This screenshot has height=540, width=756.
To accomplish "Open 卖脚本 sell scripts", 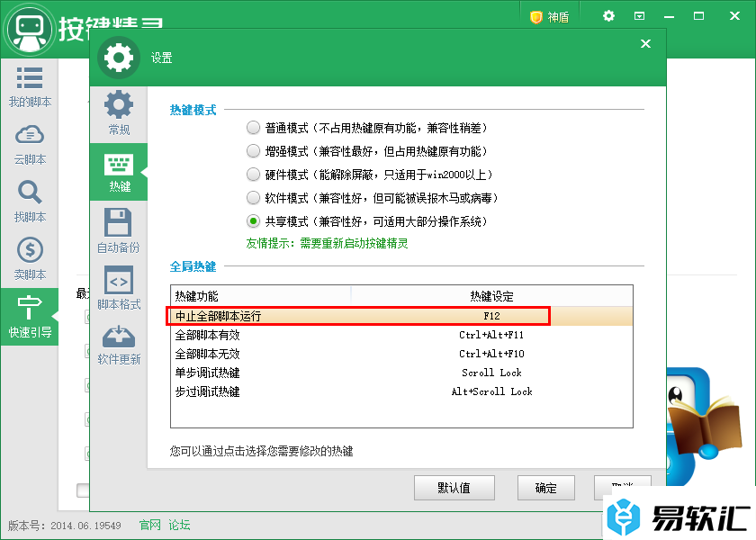I will tap(30, 259).
